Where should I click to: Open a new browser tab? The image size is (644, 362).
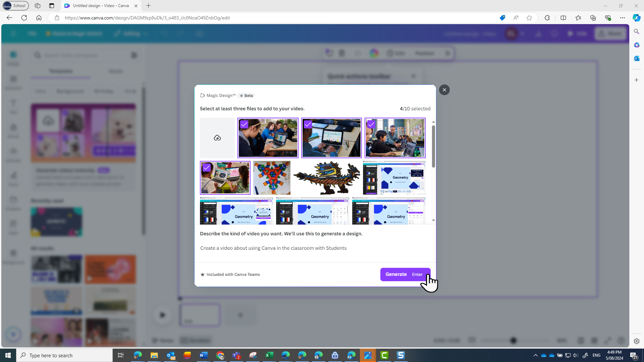coord(149,6)
